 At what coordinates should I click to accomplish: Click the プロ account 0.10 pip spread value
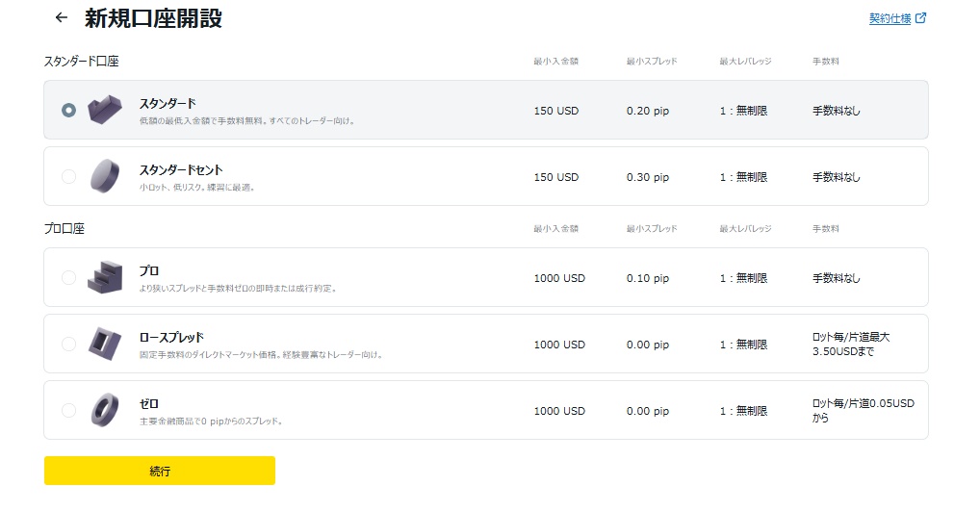647,278
